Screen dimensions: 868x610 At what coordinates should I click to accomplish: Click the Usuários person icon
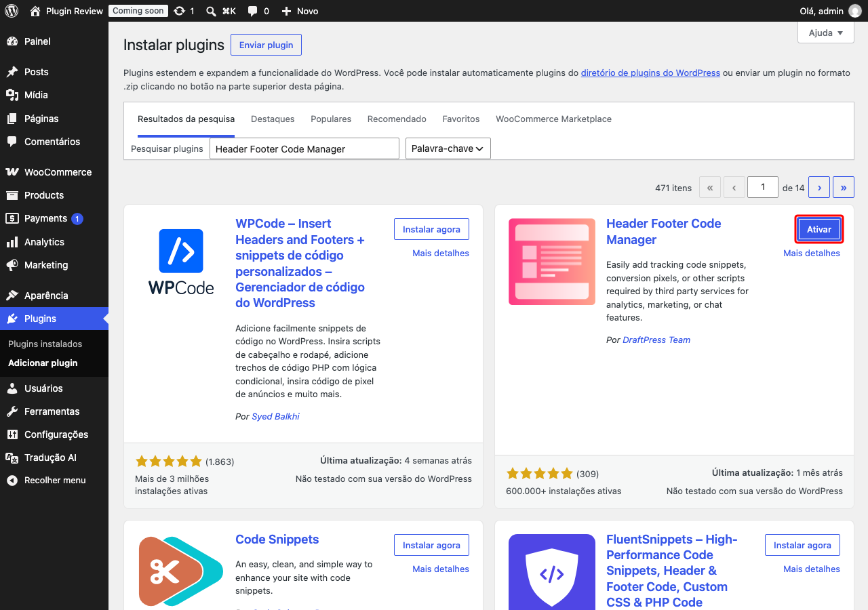[x=12, y=388]
